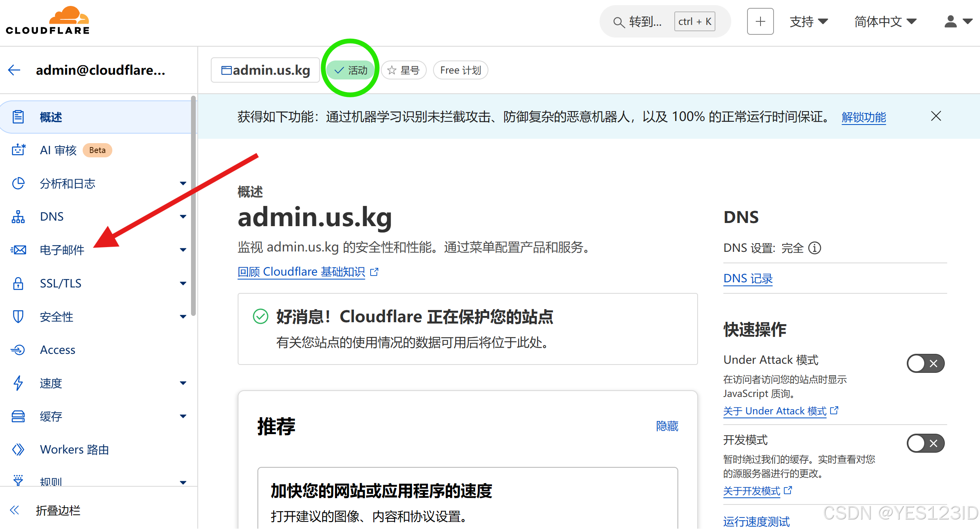Open the Simplified Chinese language dropdown
This screenshot has width=980, height=529.
pyautogui.click(x=885, y=21)
